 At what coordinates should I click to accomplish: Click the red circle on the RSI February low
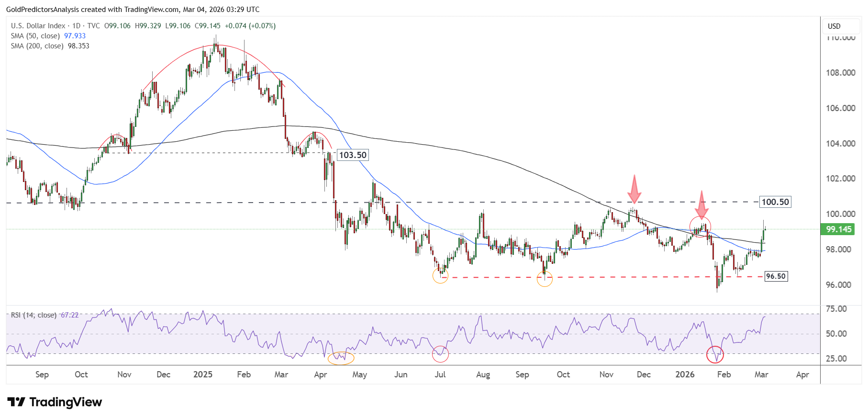coord(715,354)
